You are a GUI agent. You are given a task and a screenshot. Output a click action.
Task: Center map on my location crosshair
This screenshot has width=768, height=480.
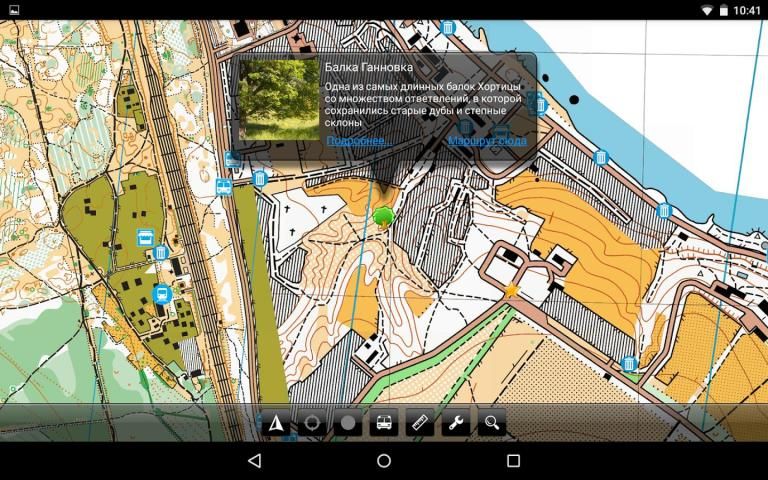(x=312, y=423)
